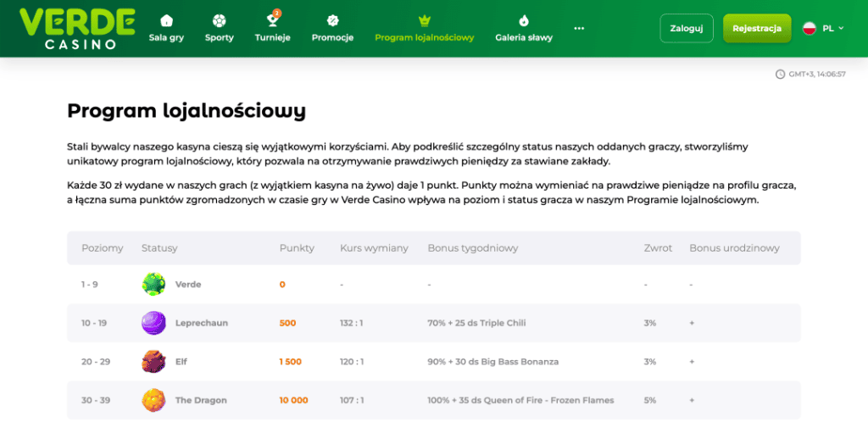Image resolution: width=868 pixels, height=422 pixels.
Task: Click the 10 000 points value
Action: [x=294, y=400]
